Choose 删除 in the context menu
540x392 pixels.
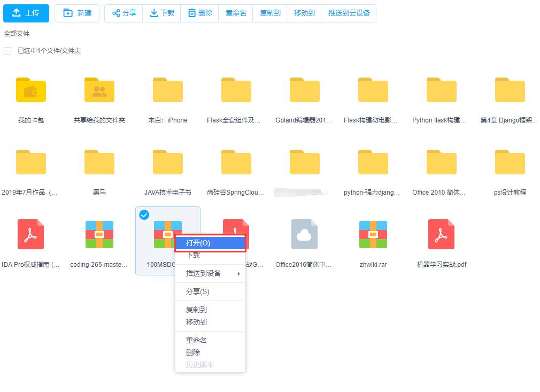point(211,353)
